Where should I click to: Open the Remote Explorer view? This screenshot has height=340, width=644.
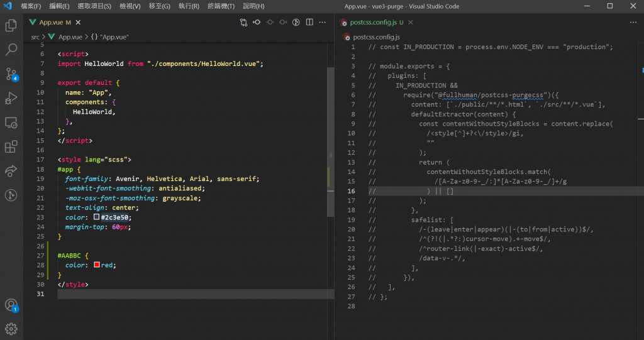[11, 123]
